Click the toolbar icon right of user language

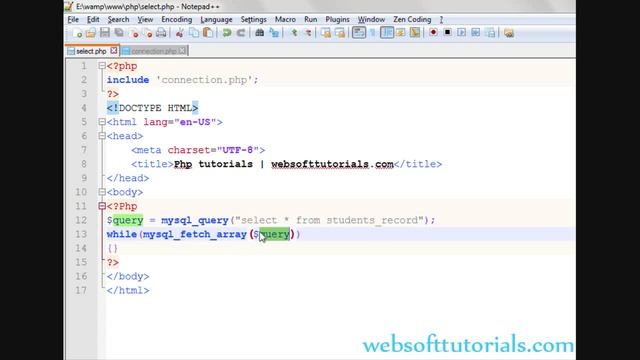click(x=415, y=33)
